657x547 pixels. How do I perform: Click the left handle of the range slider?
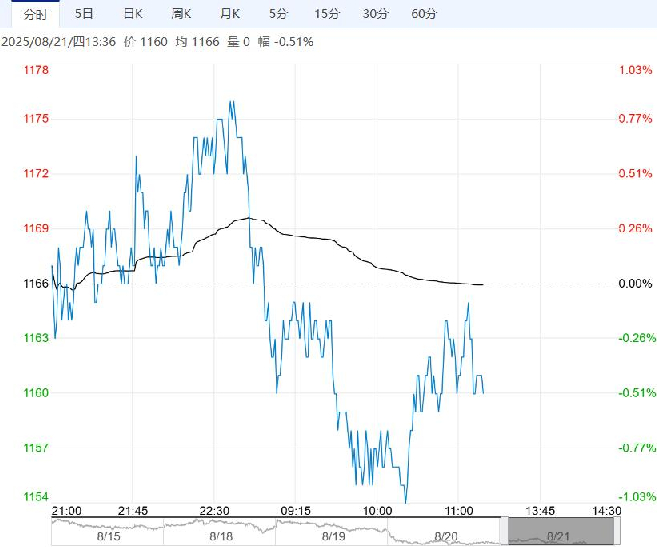click(504, 531)
